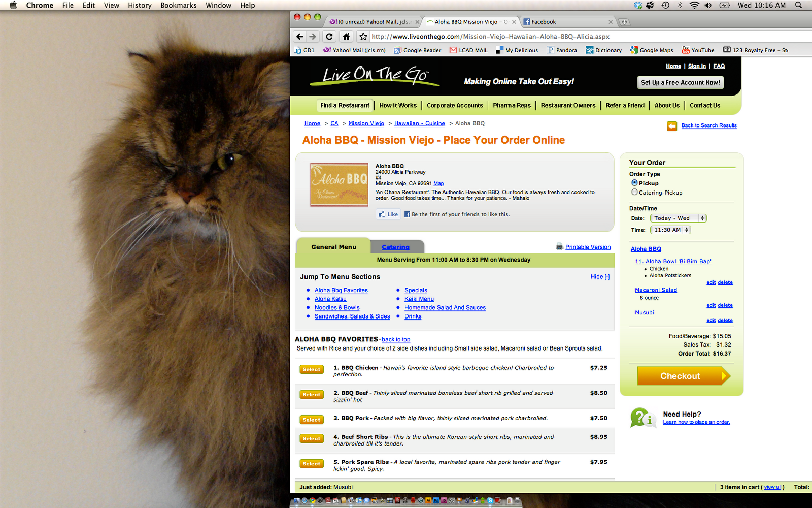Go back using the browser back arrow

[299, 37]
